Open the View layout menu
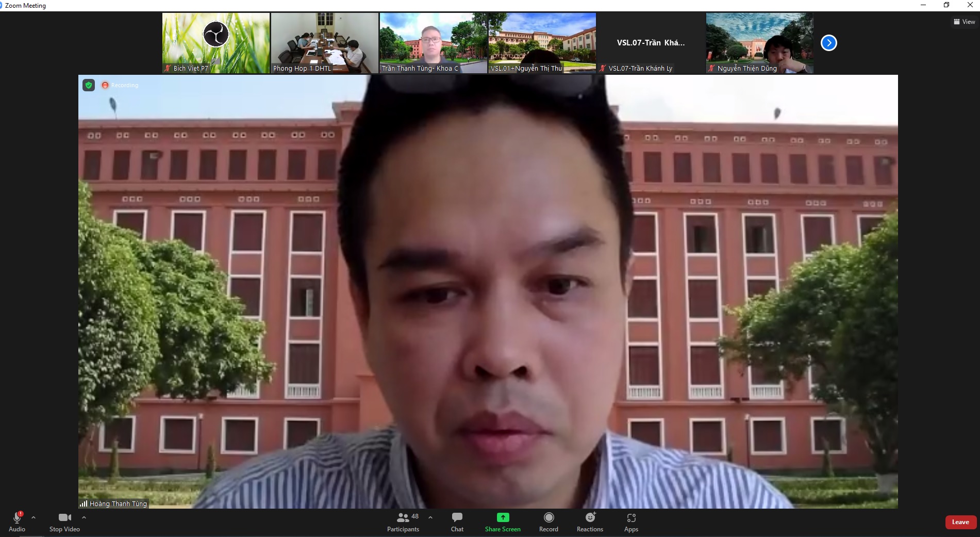This screenshot has height=537, width=980. click(x=964, y=22)
